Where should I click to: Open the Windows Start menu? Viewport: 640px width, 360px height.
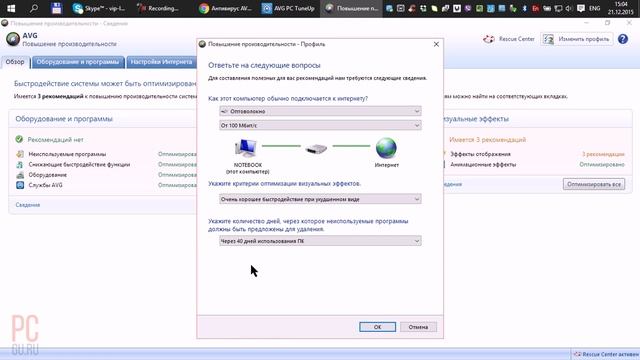[x=11, y=8]
